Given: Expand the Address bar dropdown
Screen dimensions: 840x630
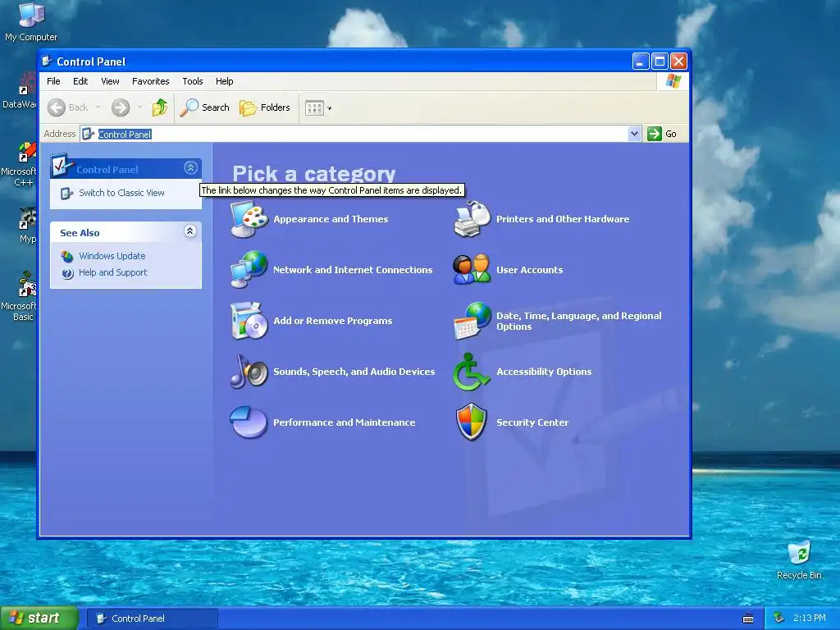Looking at the screenshot, I should 634,134.
